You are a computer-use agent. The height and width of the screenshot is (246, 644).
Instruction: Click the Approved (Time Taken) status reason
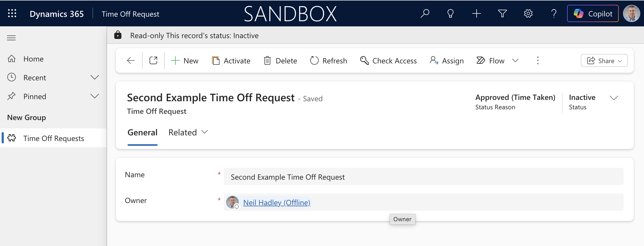[x=515, y=97]
